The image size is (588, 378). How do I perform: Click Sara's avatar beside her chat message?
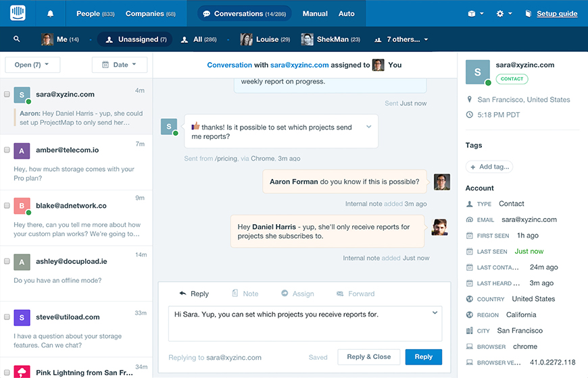(x=169, y=127)
